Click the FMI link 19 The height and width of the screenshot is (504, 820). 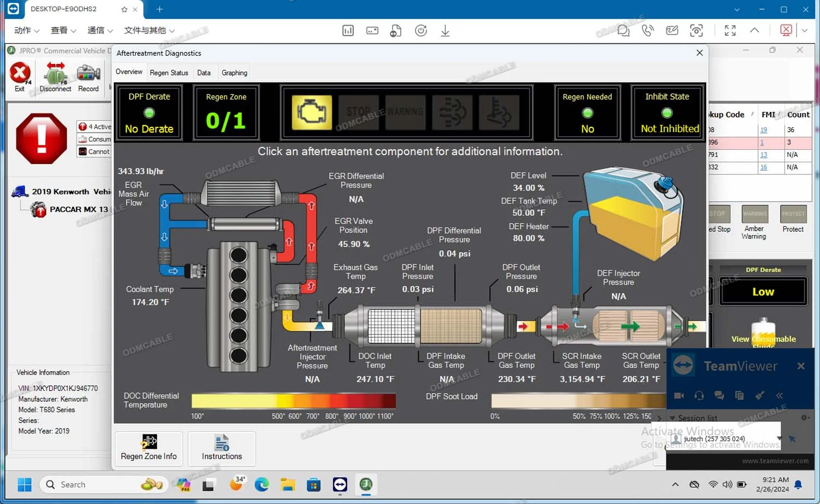[764, 130]
